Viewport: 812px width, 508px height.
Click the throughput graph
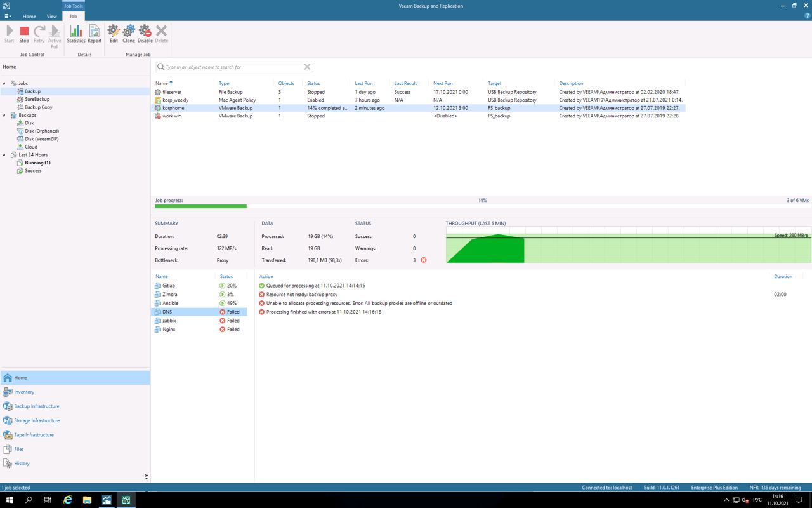[628, 244]
